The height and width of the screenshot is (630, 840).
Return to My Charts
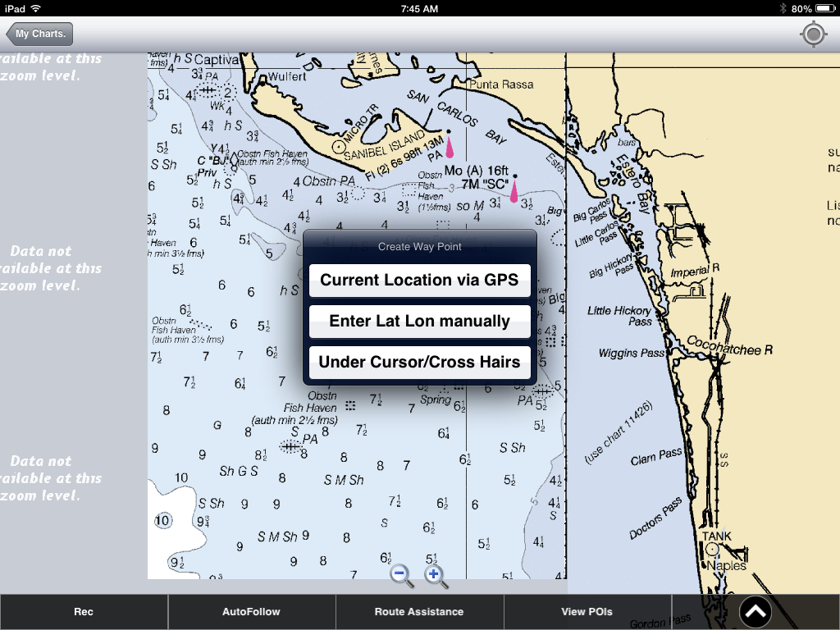click(x=38, y=34)
